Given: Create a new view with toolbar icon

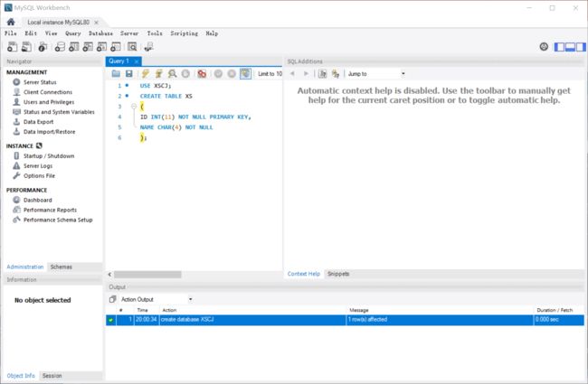Looking at the screenshot, I should [x=88, y=47].
